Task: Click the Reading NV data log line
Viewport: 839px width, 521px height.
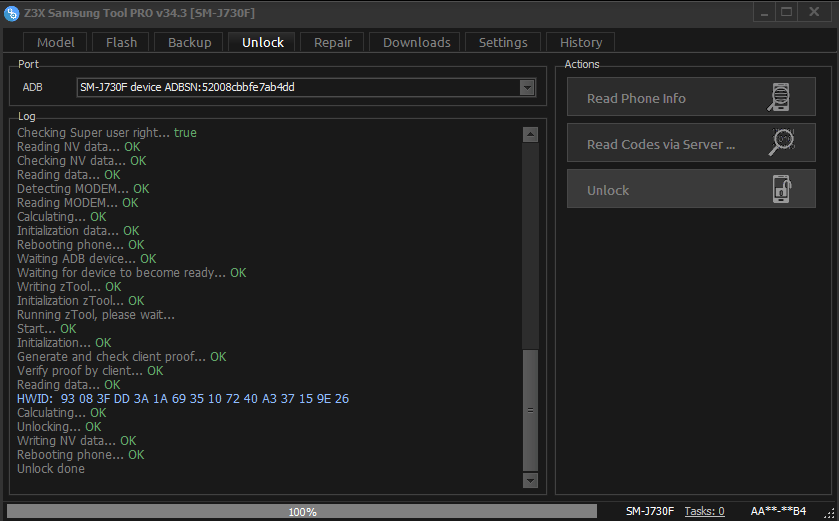Action: pos(79,147)
